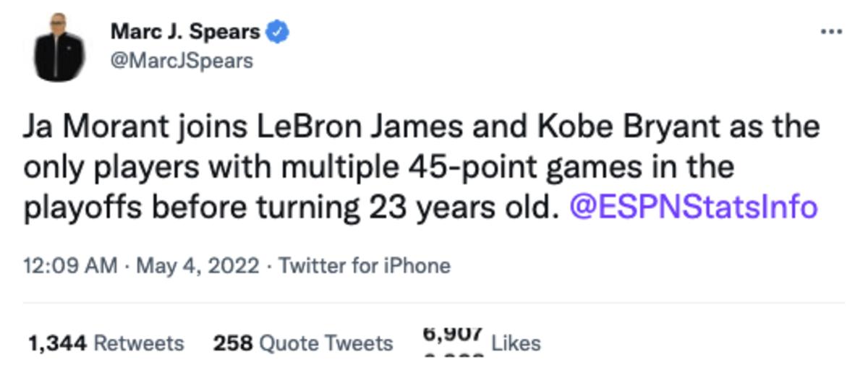The height and width of the screenshot is (378, 868).
Task: View the list under Retweets label
Action: point(139,343)
